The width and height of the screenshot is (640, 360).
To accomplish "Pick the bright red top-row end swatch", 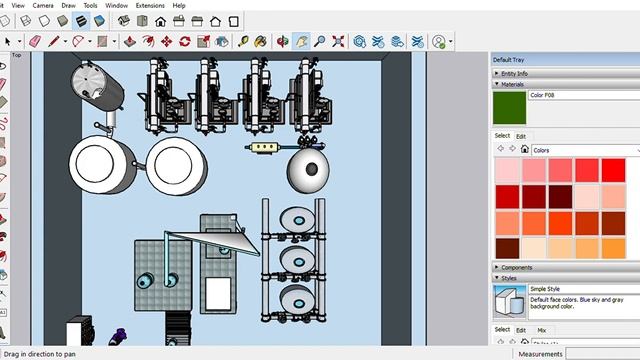I will tap(613, 170).
